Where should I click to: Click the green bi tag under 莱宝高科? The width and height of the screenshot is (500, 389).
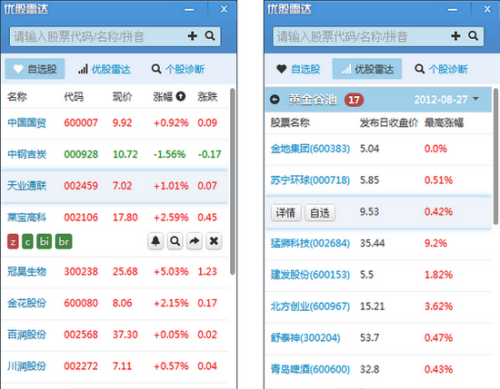(44, 241)
